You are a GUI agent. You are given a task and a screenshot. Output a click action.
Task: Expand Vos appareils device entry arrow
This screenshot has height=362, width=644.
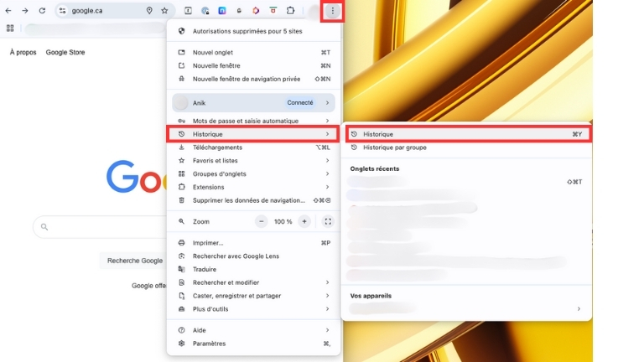tap(579, 308)
